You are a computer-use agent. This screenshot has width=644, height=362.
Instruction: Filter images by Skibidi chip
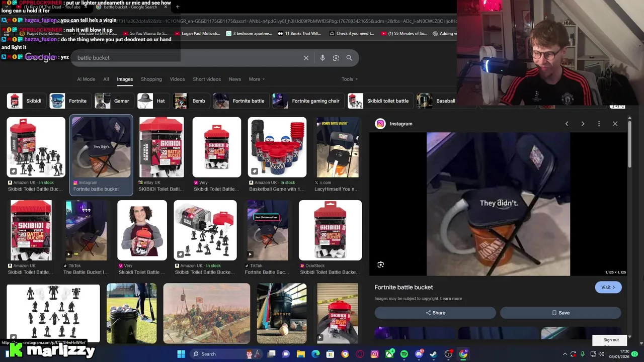click(26, 101)
